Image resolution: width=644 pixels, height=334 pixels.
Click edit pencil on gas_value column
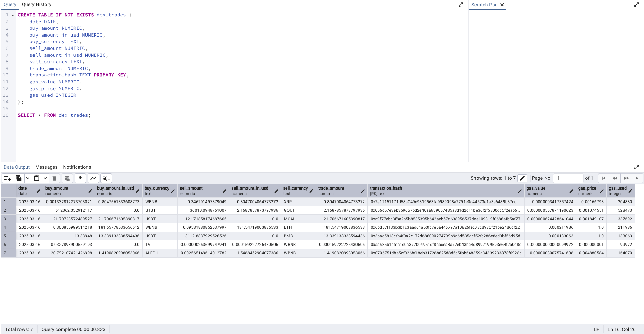(x=572, y=191)
